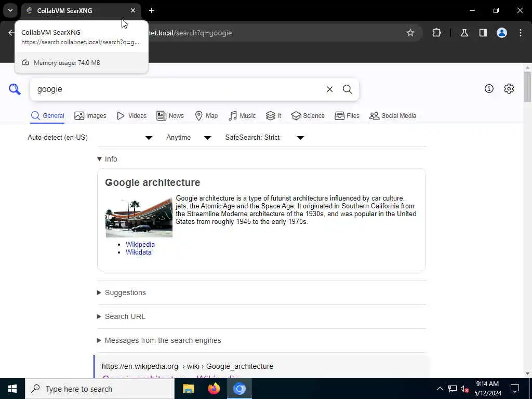The image size is (532, 399).
Task: Switch to the Social Media category
Action: [393, 116]
